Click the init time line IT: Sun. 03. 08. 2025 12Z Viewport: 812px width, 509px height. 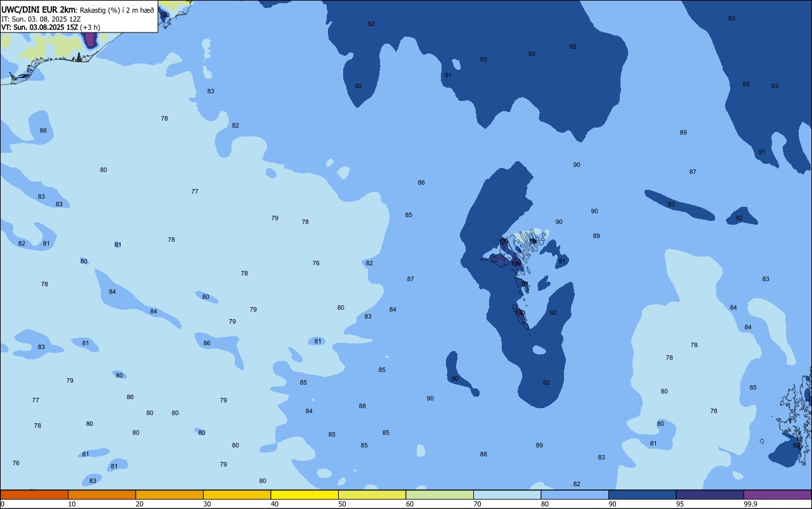[41, 19]
